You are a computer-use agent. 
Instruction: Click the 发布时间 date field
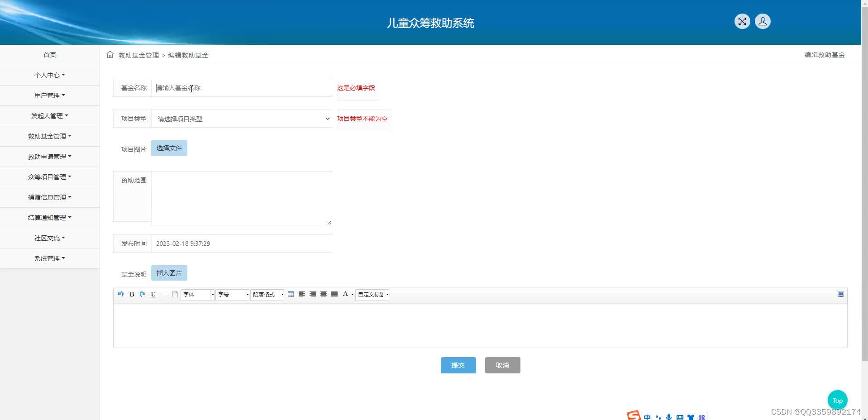click(242, 243)
